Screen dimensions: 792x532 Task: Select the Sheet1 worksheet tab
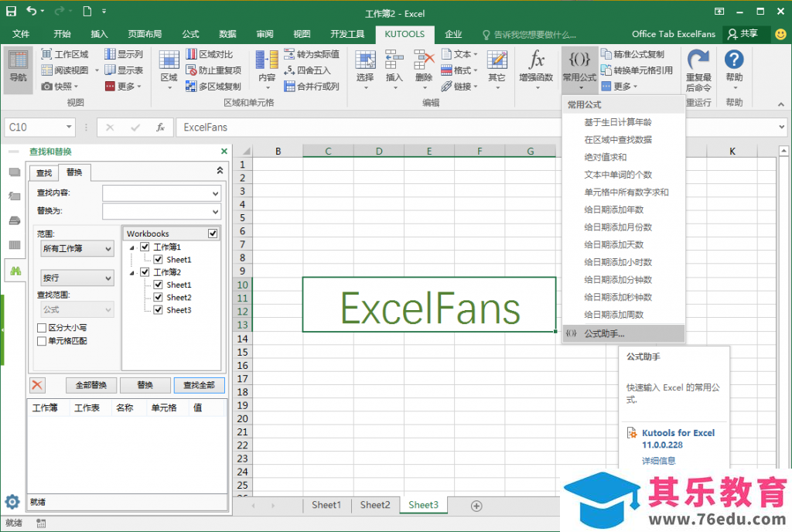pyautogui.click(x=326, y=505)
